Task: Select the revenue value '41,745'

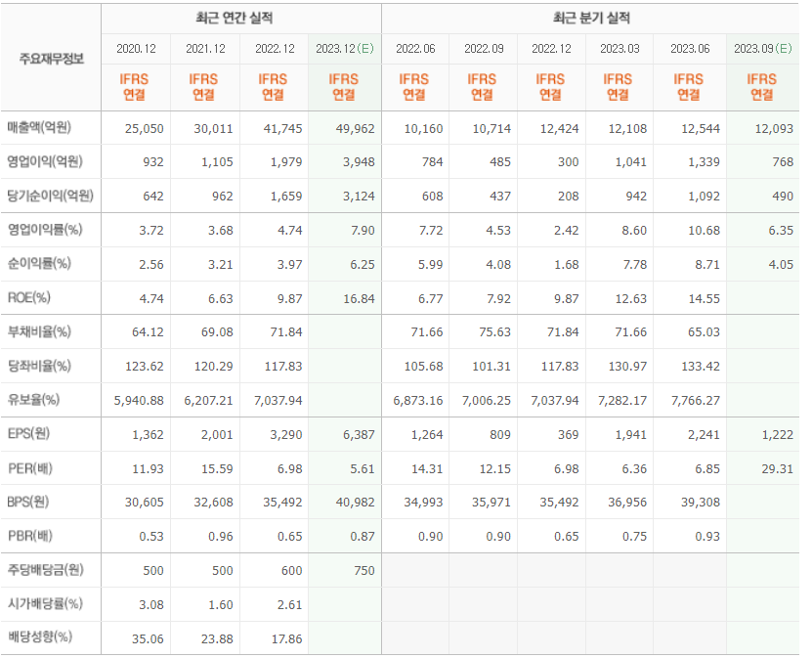Action: pyautogui.click(x=282, y=128)
